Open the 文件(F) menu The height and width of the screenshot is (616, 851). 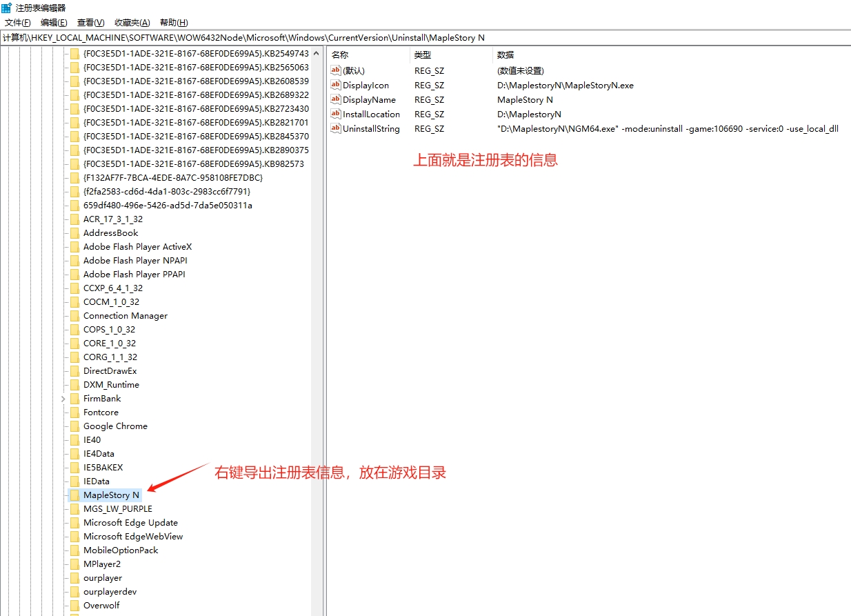(x=18, y=23)
